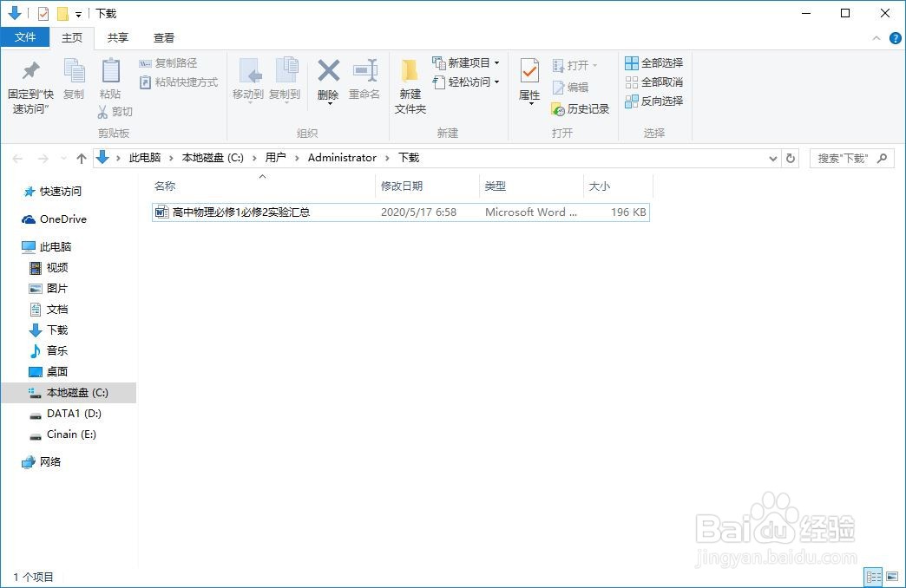Select Quick access (快速访问) in sidebar
The height and width of the screenshot is (588, 906).
coord(53,191)
